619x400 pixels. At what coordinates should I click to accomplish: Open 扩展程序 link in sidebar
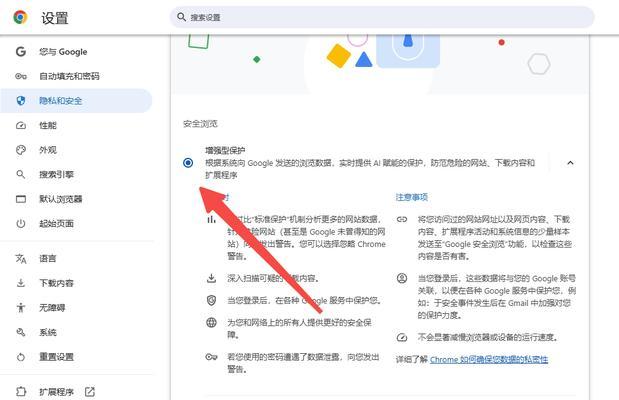(56, 392)
